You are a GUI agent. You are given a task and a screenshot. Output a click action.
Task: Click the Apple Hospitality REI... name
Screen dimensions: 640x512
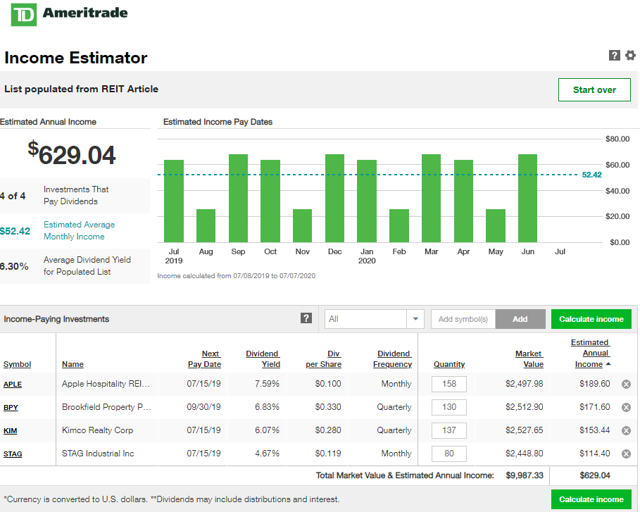(x=106, y=384)
